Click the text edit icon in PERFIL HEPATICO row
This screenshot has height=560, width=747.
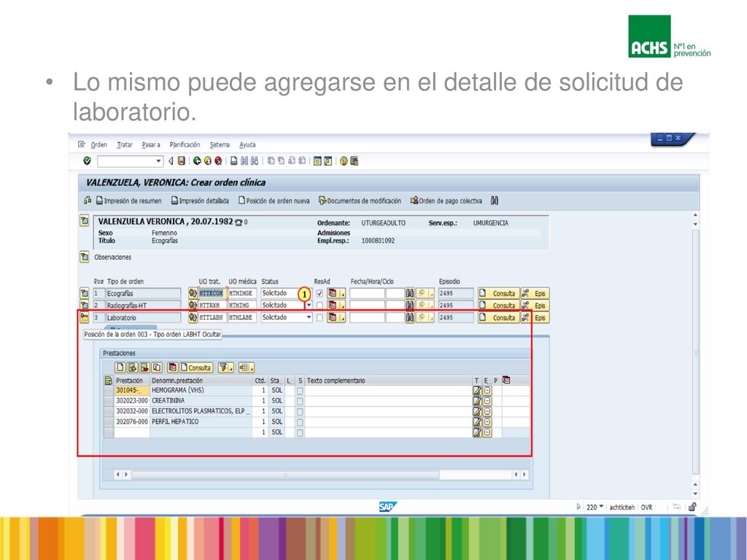pos(477,422)
